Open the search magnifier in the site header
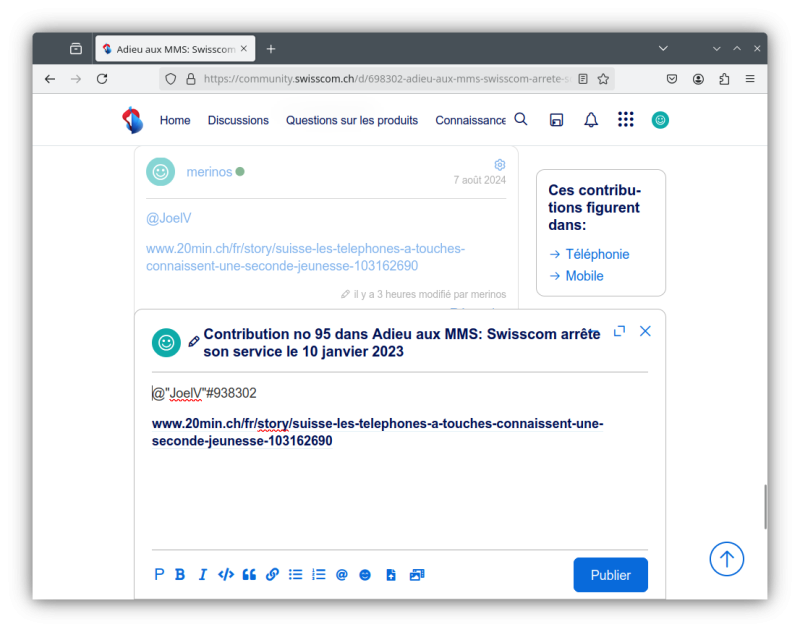This screenshot has height=632, width=800. (x=521, y=120)
